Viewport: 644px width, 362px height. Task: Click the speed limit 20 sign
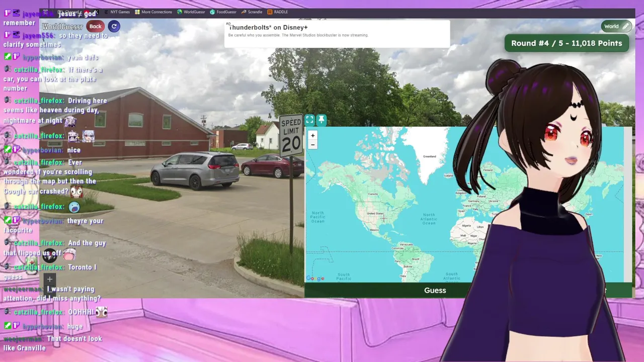coord(291,136)
